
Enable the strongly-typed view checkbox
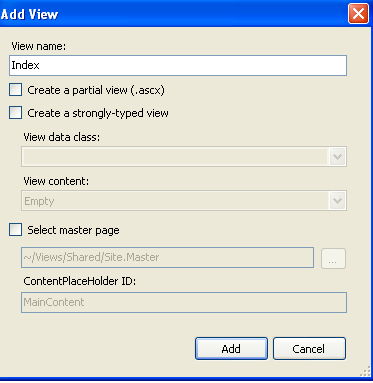15,113
